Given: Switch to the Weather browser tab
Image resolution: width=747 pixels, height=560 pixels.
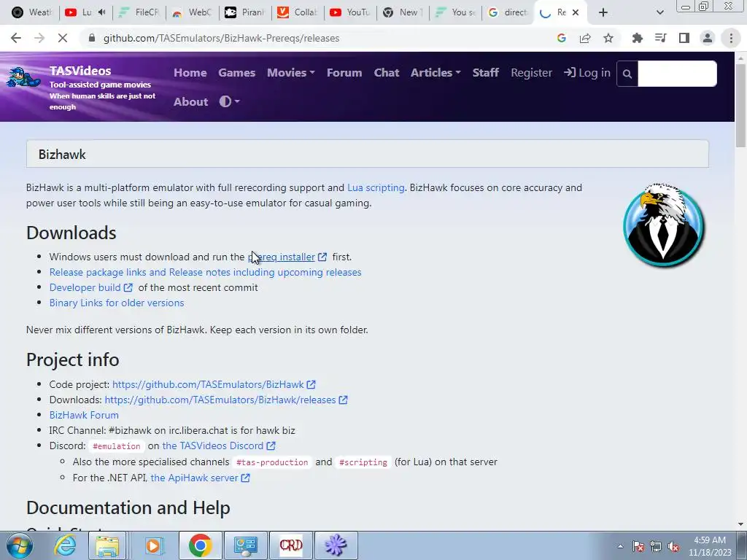Looking at the screenshot, I should (x=31, y=12).
